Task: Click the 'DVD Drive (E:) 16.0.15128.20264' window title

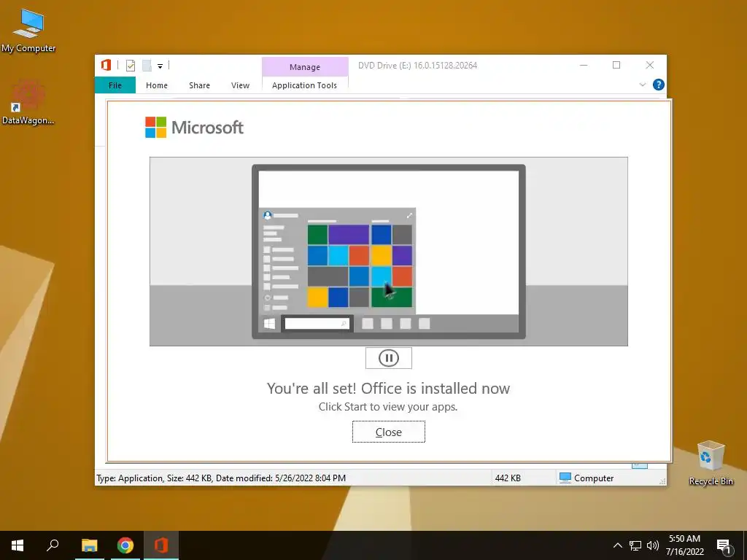Action: [x=417, y=66]
